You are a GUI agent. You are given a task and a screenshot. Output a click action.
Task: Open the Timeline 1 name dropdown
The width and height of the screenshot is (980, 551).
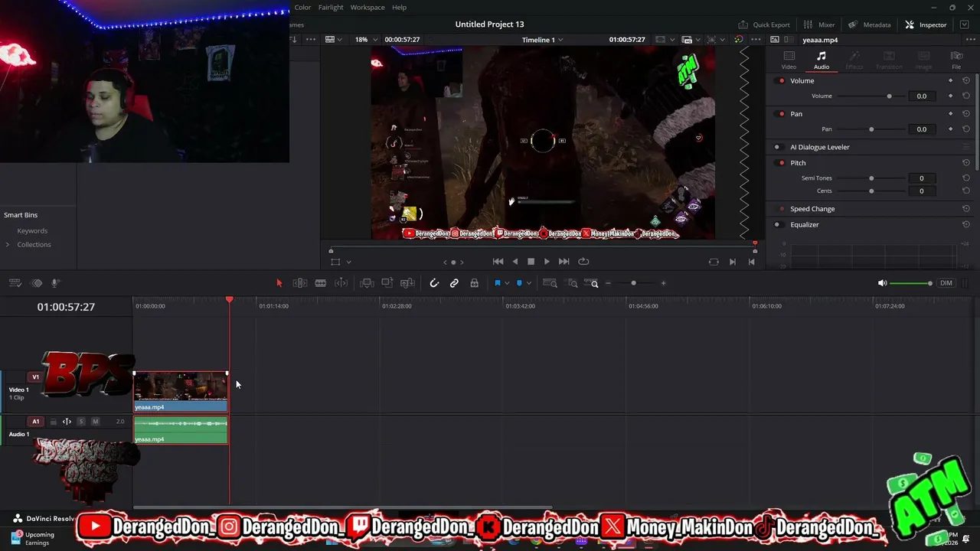tap(542, 40)
